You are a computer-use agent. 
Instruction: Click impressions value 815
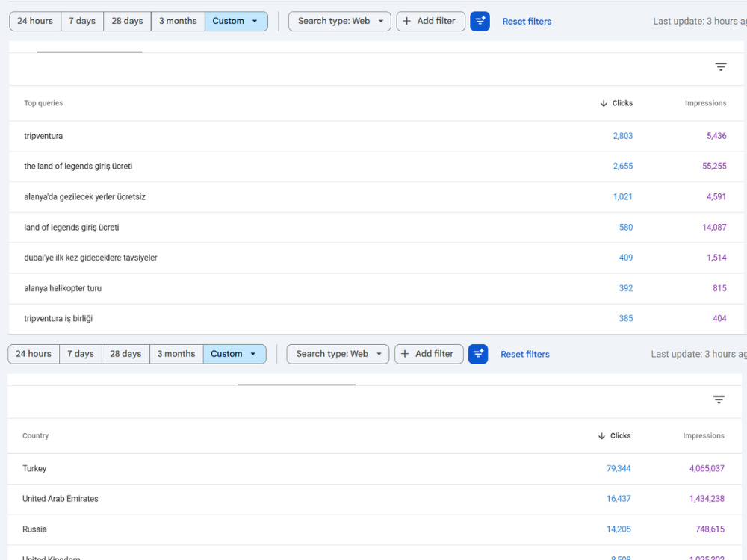coord(719,288)
